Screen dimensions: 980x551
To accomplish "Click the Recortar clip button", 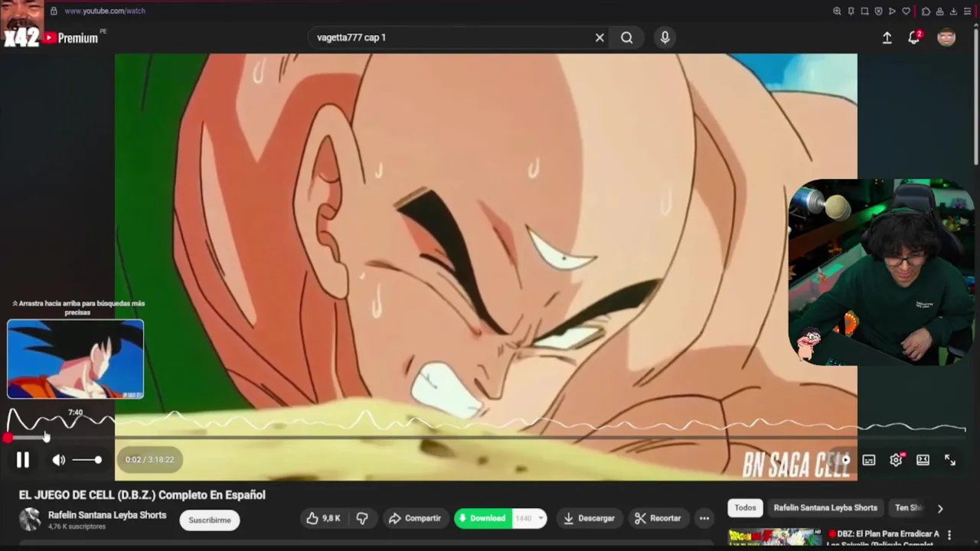I will point(658,518).
